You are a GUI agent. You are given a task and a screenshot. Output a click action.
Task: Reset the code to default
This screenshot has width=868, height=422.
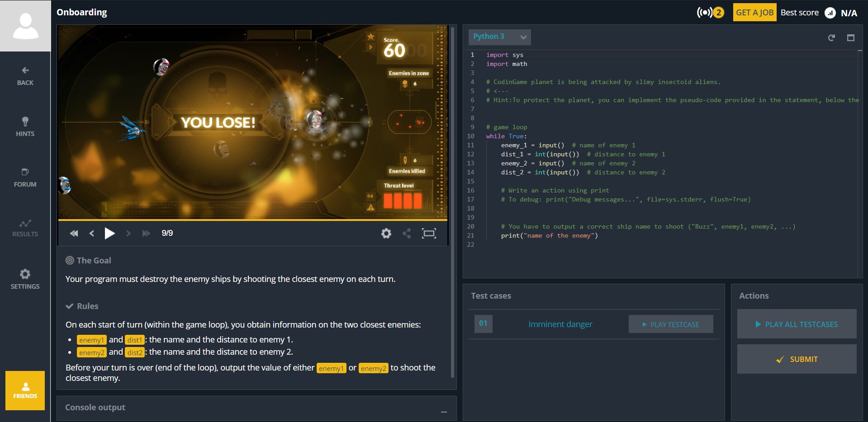[831, 38]
